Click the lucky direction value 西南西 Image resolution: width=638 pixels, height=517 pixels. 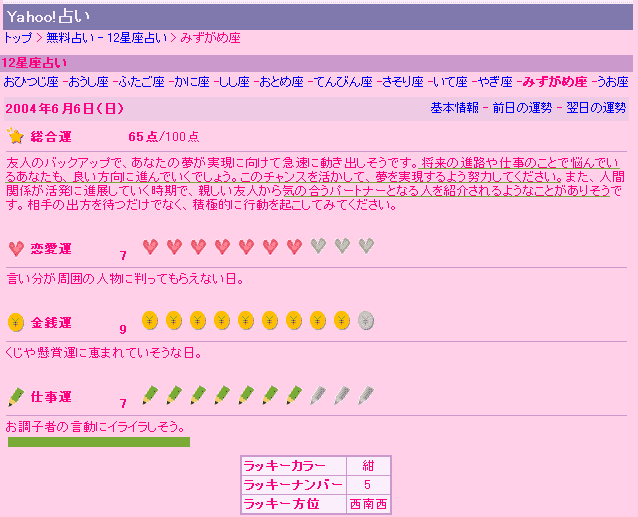tap(368, 504)
